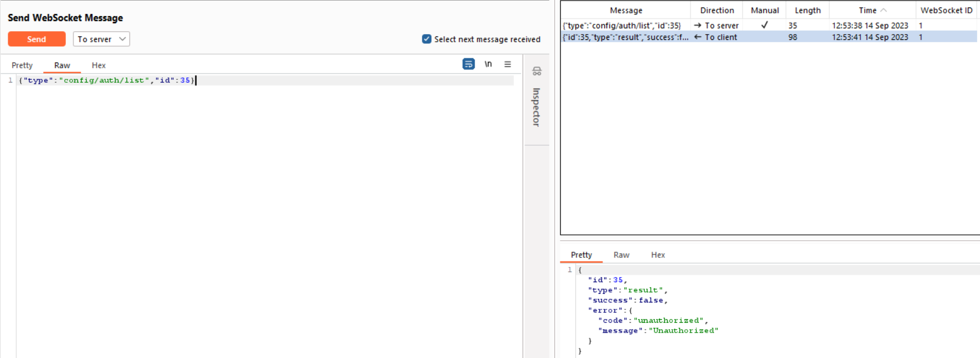This screenshot has width=980, height=358.
Task: Toggle show non-printable characters (\n) icon
Action: tap(488, 64)
